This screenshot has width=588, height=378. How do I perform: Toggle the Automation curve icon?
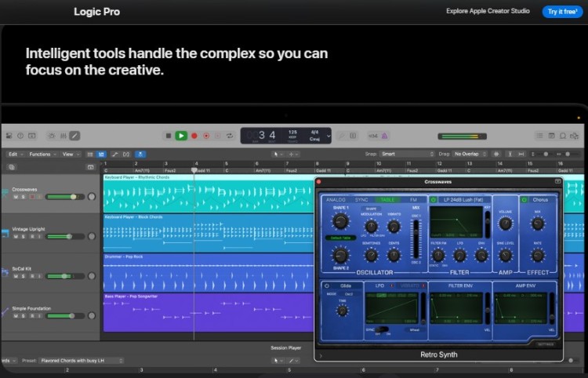[x=114, y=154]
